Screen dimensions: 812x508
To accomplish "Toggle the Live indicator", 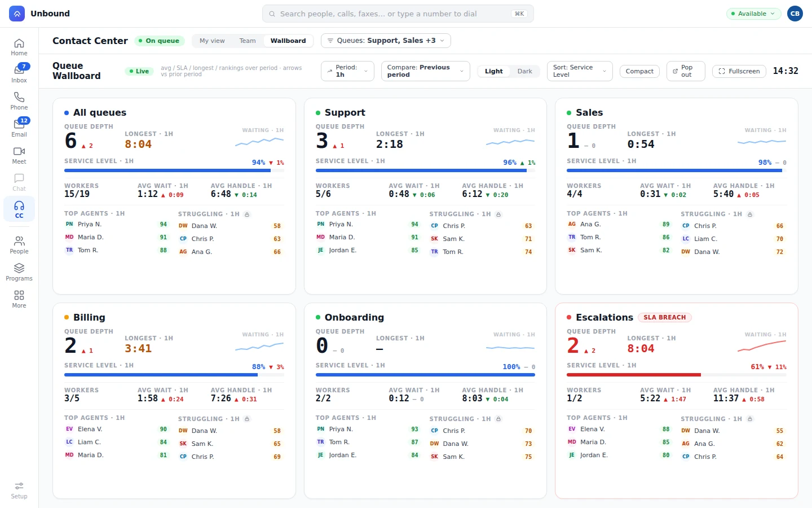I will click(139, 71).
